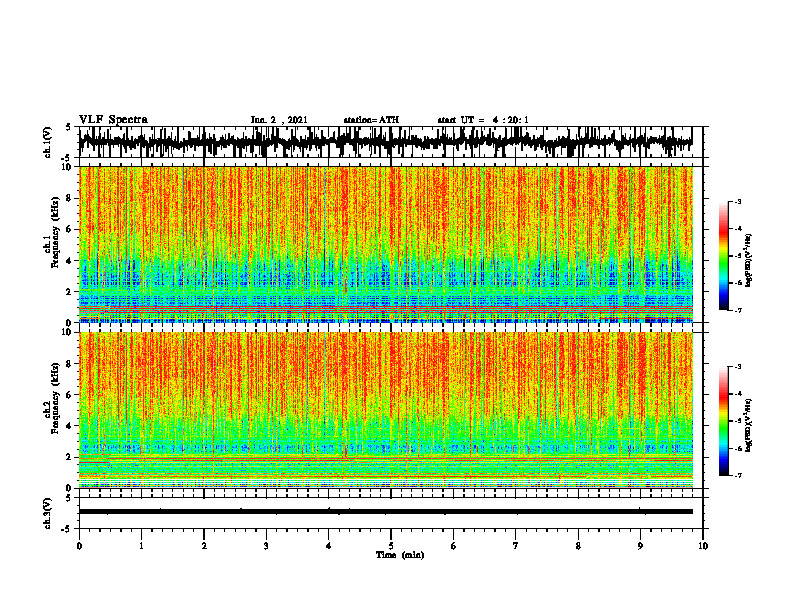Click the ch.2 "Frequency (kHz)" axis label
792x612 pixels.
click(55, 397)
